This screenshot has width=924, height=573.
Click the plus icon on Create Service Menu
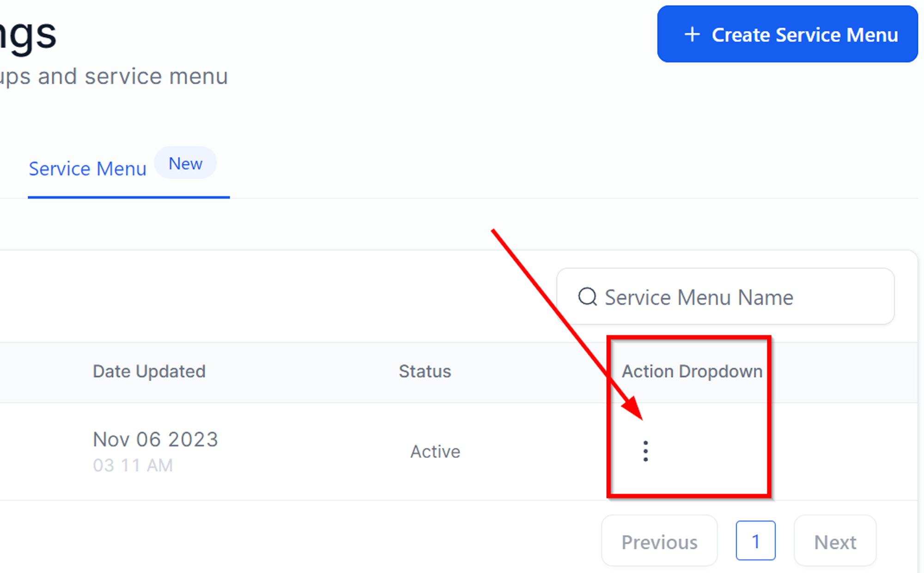[x=692, y=34]
